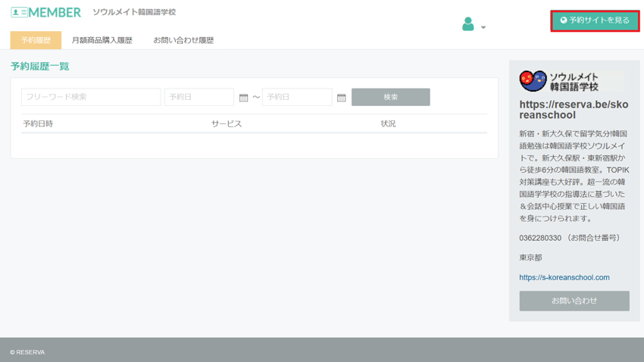Select the お問い合わせ履歴 tab
Viewport: 644px width, 362px height.
(183, 40)
